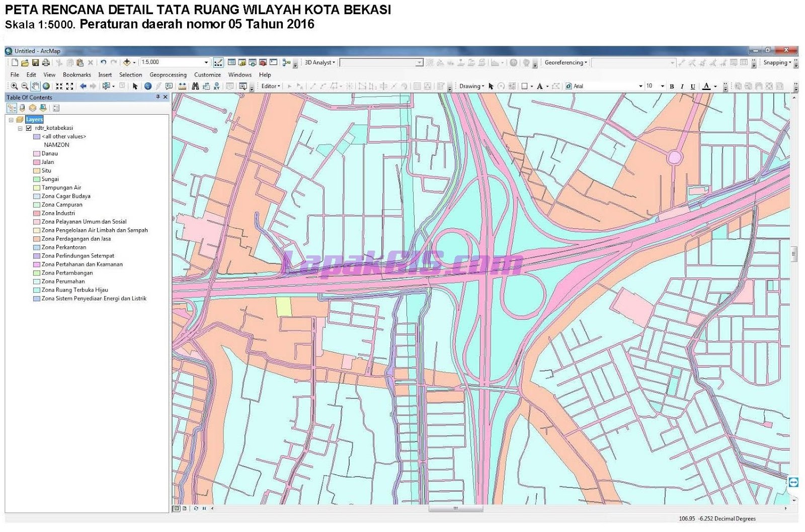Open the Arial font dropdown
Image resolution: width=805 pixels, height=532 pixels.
[640, 86]
